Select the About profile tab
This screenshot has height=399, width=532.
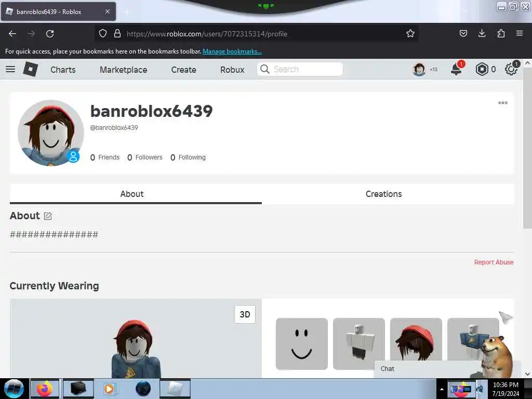pyautogui.click(x=136, y=194)
